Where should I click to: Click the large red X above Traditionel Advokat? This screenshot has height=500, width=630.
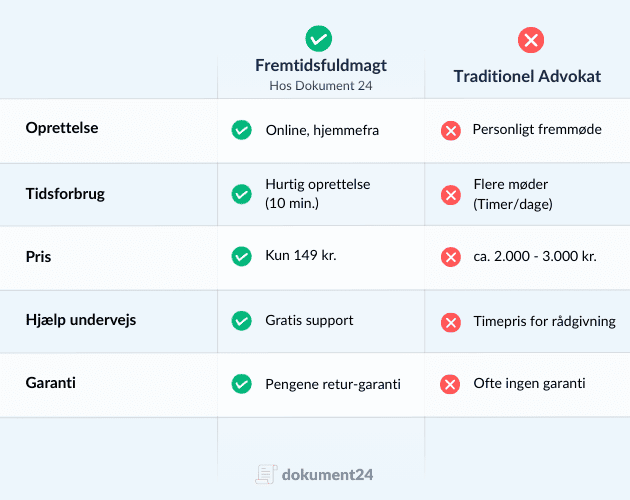coord(530,40)
